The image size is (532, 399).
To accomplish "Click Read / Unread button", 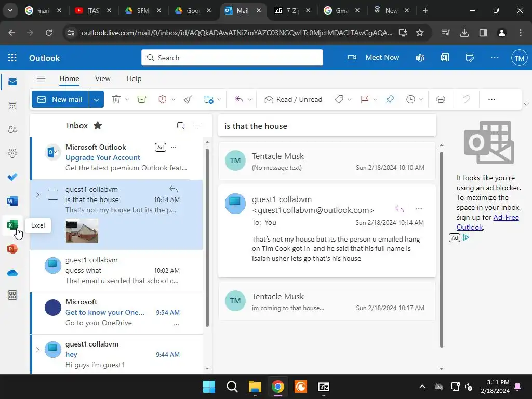I will tap(294, 99).
